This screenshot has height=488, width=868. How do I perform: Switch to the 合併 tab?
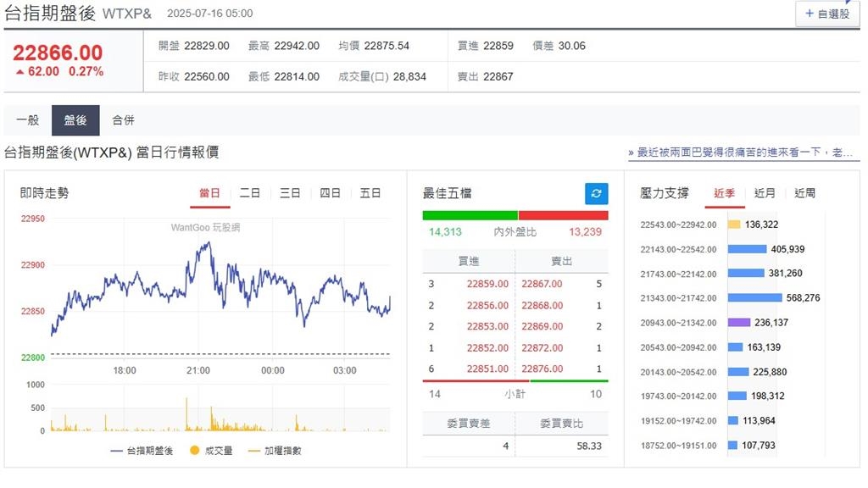123,119
